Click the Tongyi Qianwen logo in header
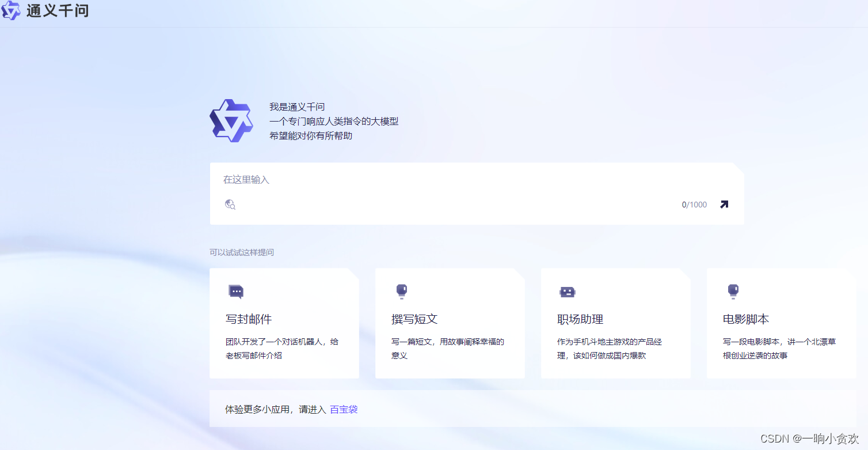Viewport: 868px width, 450px height. coord(11,10)
